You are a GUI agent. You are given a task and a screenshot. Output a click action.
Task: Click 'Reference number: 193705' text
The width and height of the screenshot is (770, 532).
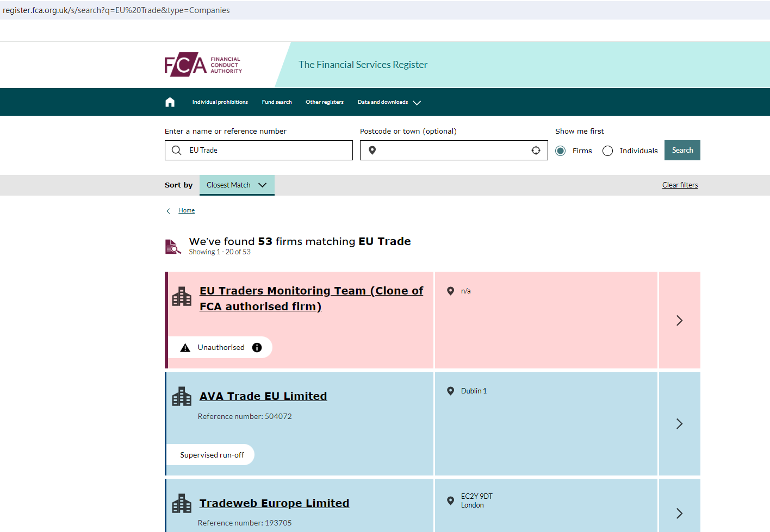coord(245,523)
